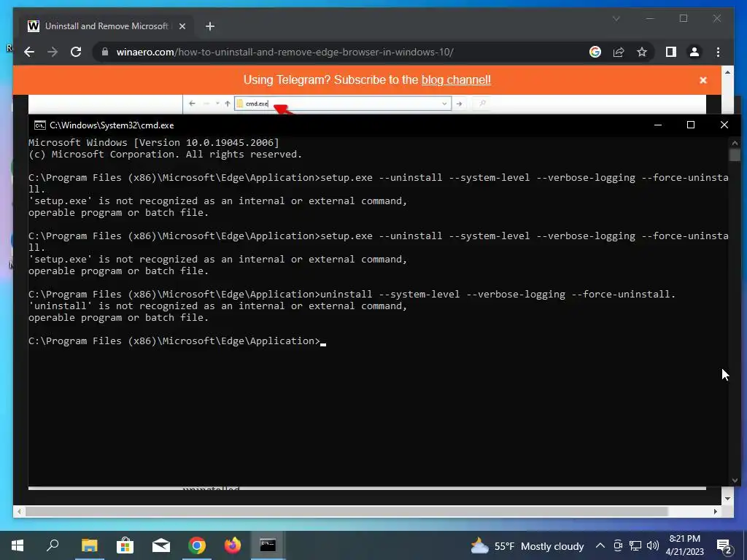Click the cmd.exe window title icon
The image size is (747, 560).
40,125
